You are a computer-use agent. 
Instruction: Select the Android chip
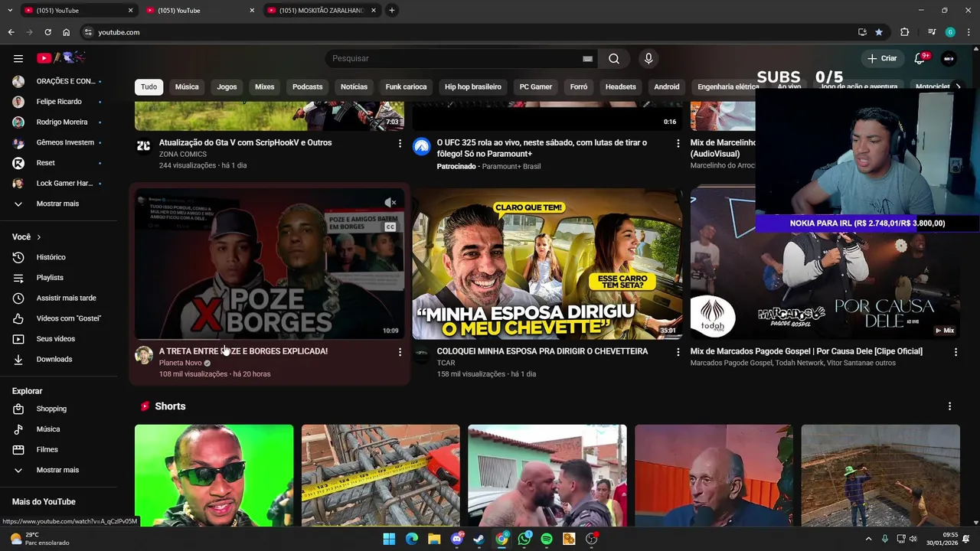point(666,86)
